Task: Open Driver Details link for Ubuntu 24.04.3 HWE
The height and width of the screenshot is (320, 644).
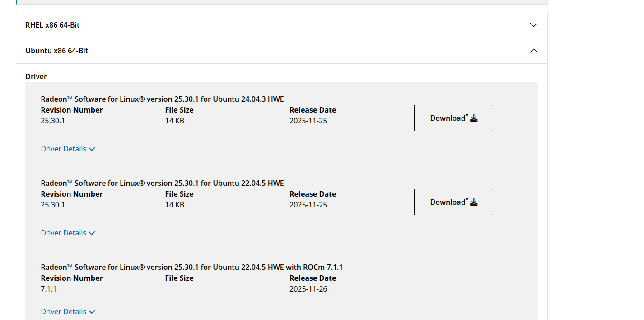Action: (63, 149)
